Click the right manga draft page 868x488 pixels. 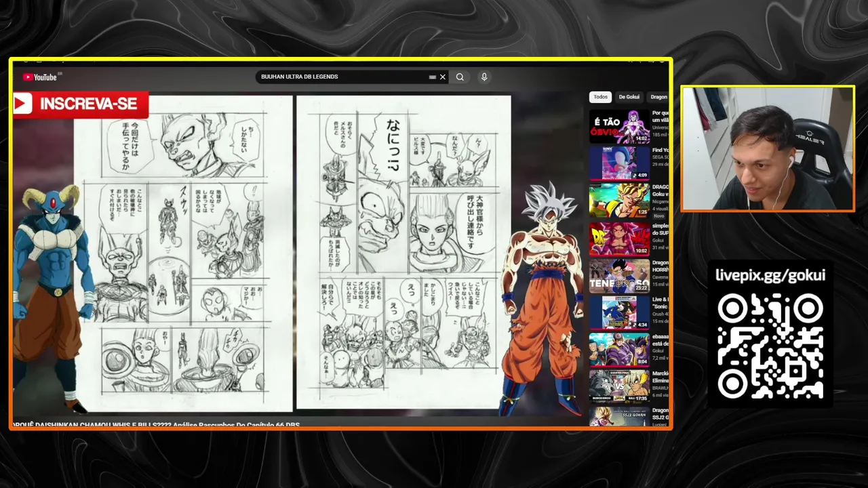[x=403, y=253]
